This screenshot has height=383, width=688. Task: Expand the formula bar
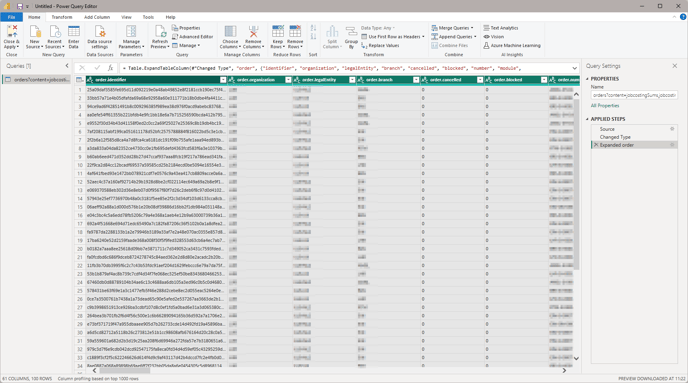(574, 68)
